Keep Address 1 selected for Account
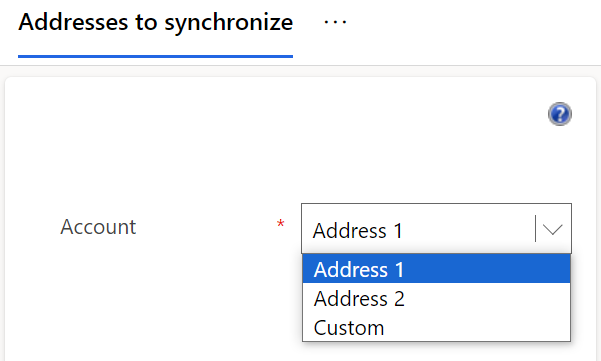The image size is (601, 361). 436,269
